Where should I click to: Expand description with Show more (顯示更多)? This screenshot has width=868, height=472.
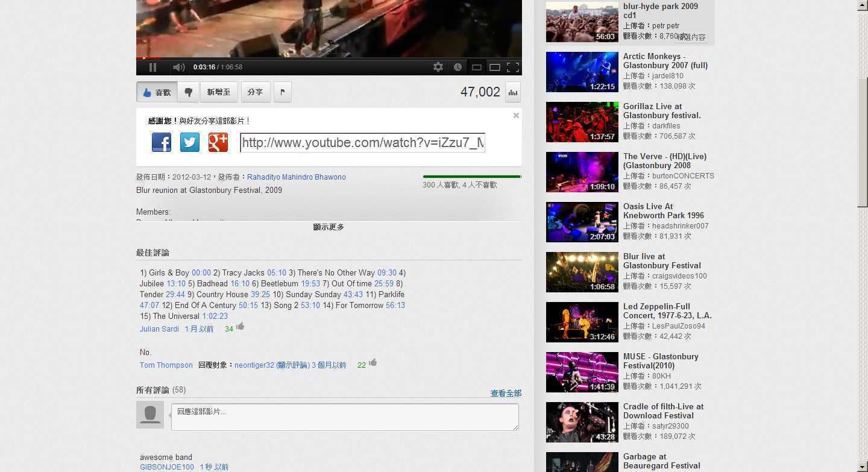coord(329,227)
